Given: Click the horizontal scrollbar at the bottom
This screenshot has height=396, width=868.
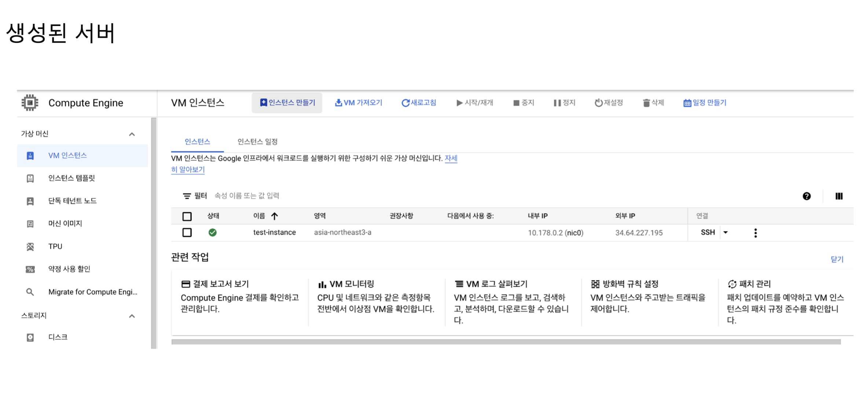Looking at the screenshot, I should click(506, 342).
